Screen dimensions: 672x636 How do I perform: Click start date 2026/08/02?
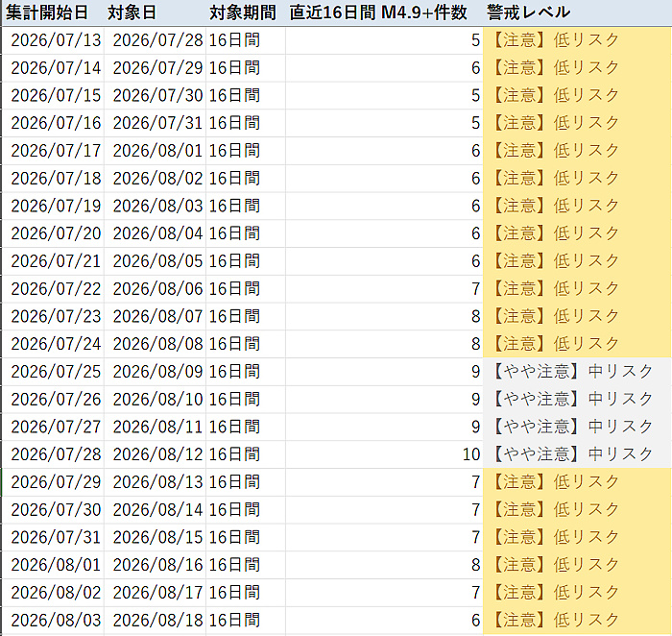pos(53,592)
